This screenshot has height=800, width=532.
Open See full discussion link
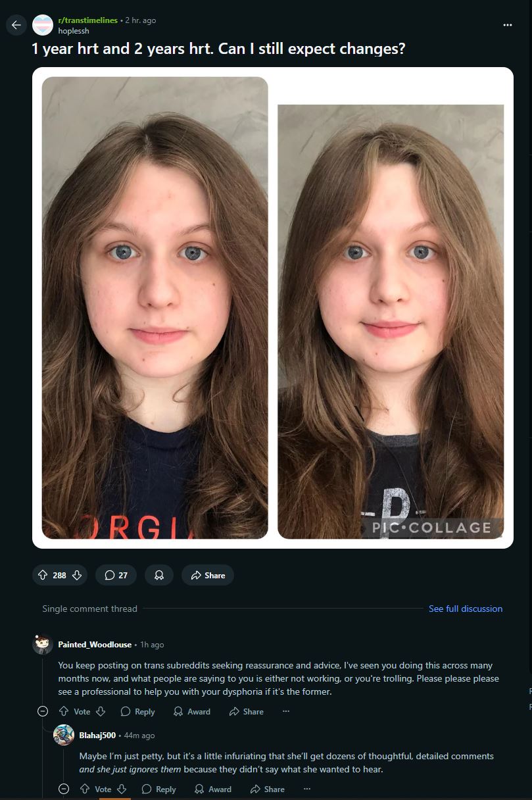[466, 609]
